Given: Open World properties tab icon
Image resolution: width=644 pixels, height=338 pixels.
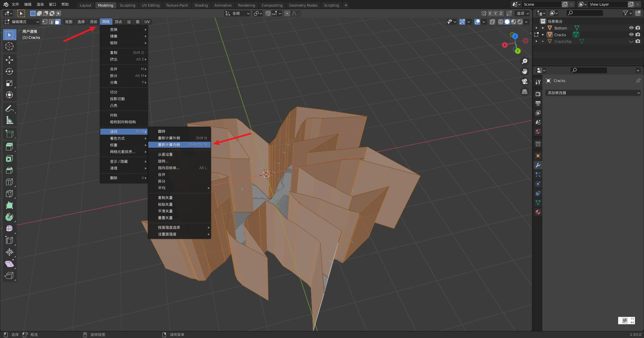Looking at the screenshot, I should 538,132.
